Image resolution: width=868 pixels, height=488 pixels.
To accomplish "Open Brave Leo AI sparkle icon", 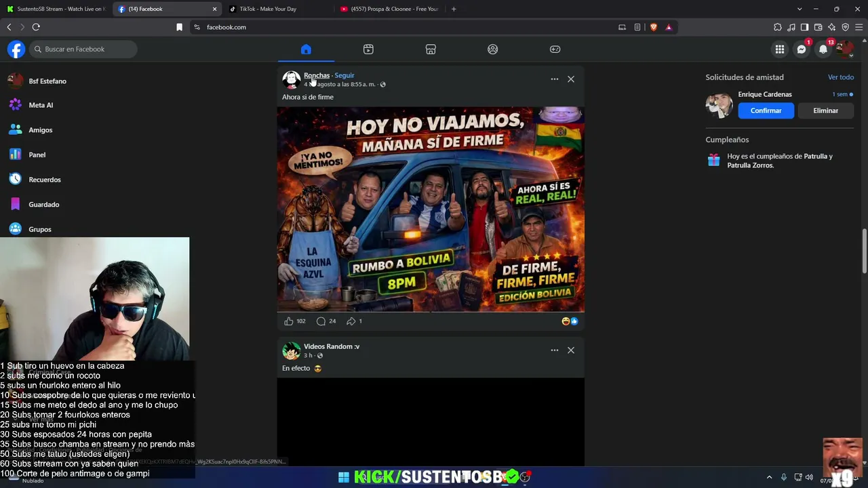I will pyautogui.click(x=832, y=27).
